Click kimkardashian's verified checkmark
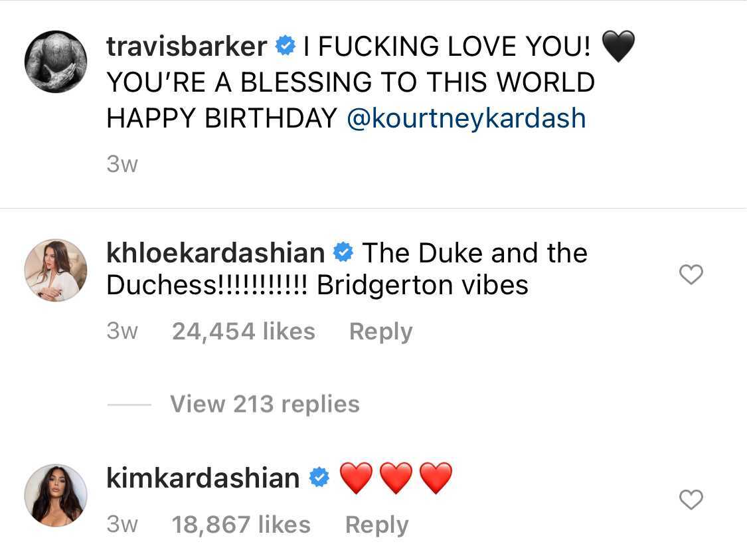 [319, 477]
